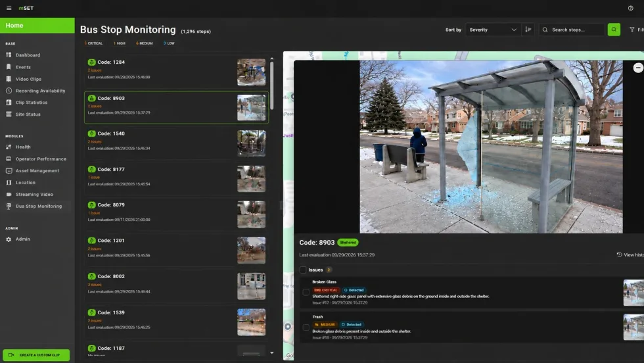Open thumbnail of stop Code: 1540
Image resolution: width=644 pixels, height=363 pixels.
[251, 143]
